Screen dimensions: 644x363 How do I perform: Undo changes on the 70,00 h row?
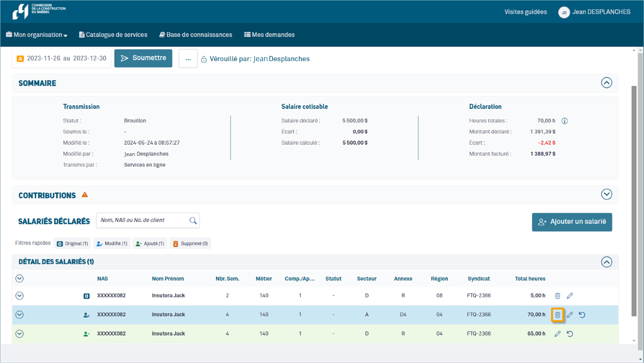582,315
